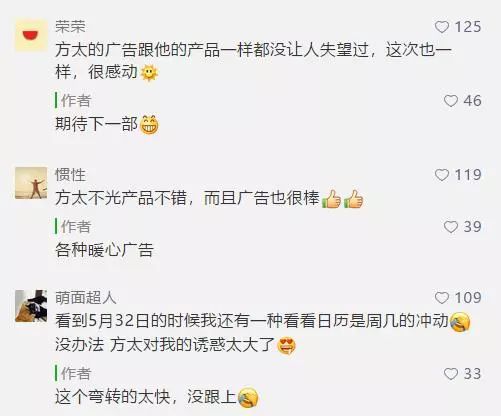The image size is (501, 416).
Task: Click the 125 like count
Action: tap(468, 27)
